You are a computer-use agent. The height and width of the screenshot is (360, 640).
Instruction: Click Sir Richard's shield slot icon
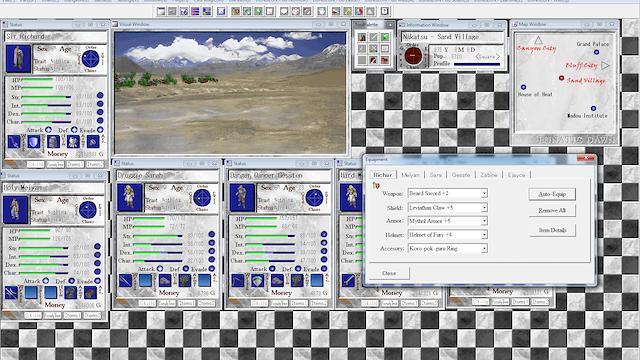pyautogui.click(x=33, y=142)
